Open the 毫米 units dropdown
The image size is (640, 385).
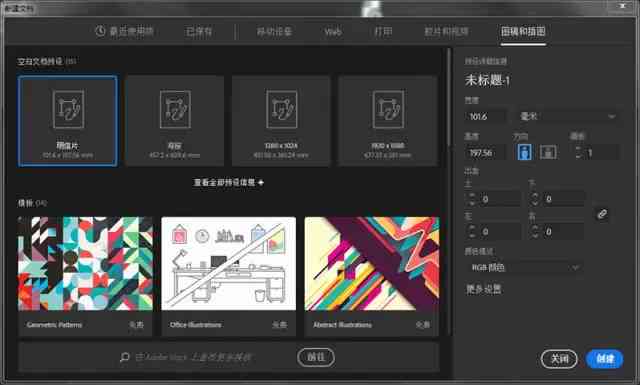(567, 117)
